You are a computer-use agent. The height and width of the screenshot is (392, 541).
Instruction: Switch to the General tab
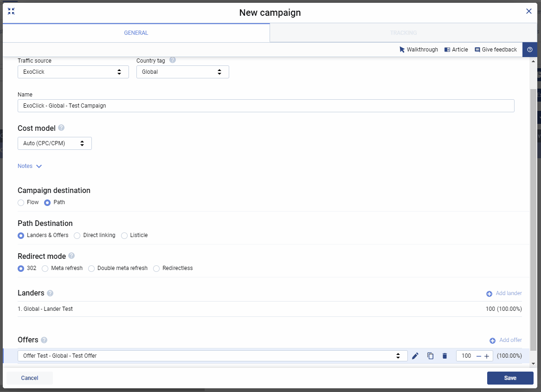(136, 33)
